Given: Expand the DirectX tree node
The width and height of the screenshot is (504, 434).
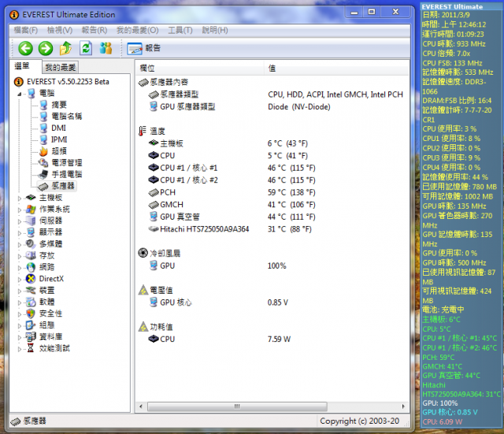Looking at the screenshot, I should click(19, 280).
